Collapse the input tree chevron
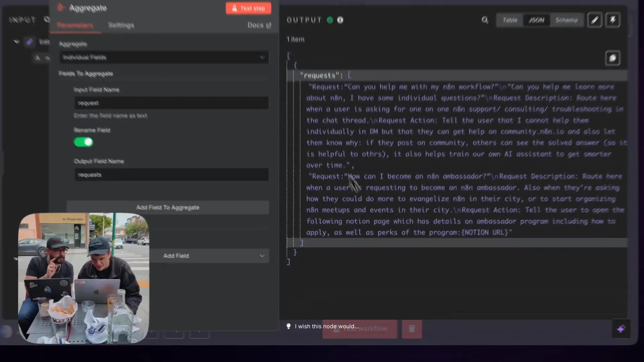This screenshot has width=644, height=362. click(16, 42)
